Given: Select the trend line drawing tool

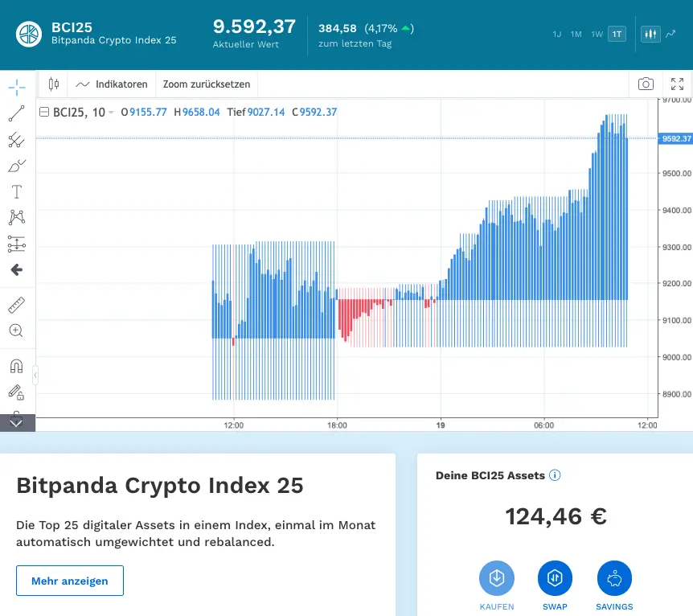Looking at the screenshot, I should pos(17,113).
